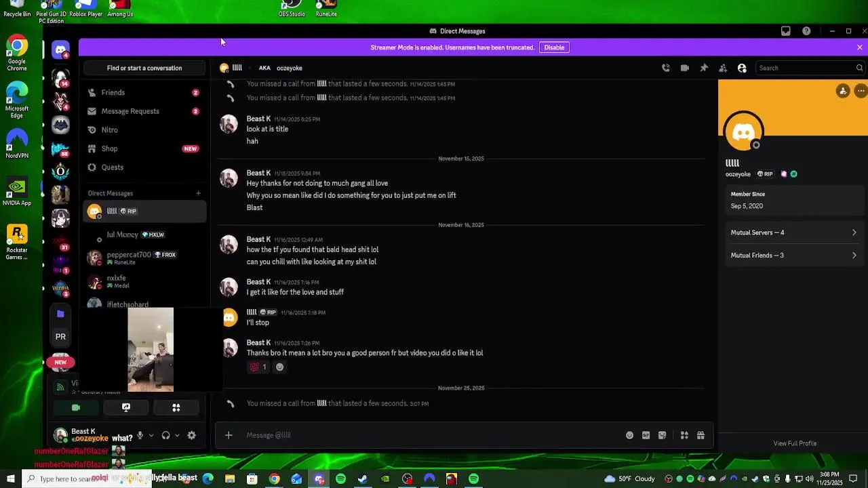Viewport: 868px width, 488px height.
Task: Open weather widget 50°F Cloudy
Action: (x=629, y=479)
